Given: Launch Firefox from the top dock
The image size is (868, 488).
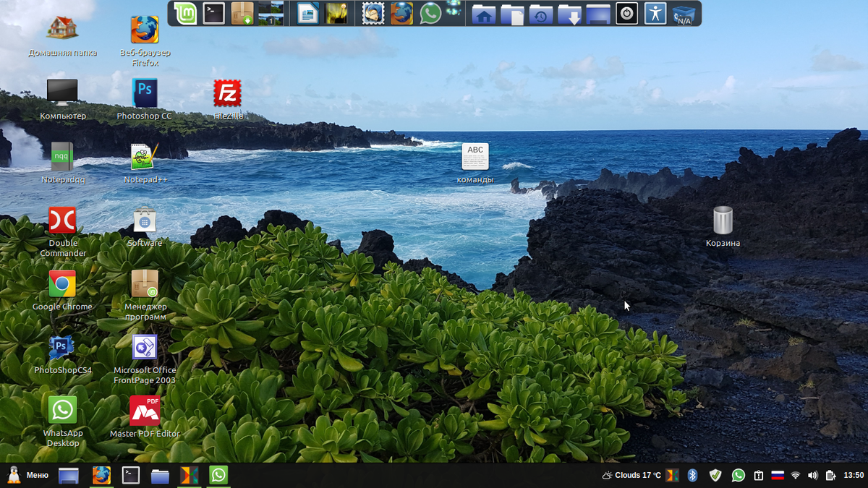Looking at the screenshot, I should [401, 13].
